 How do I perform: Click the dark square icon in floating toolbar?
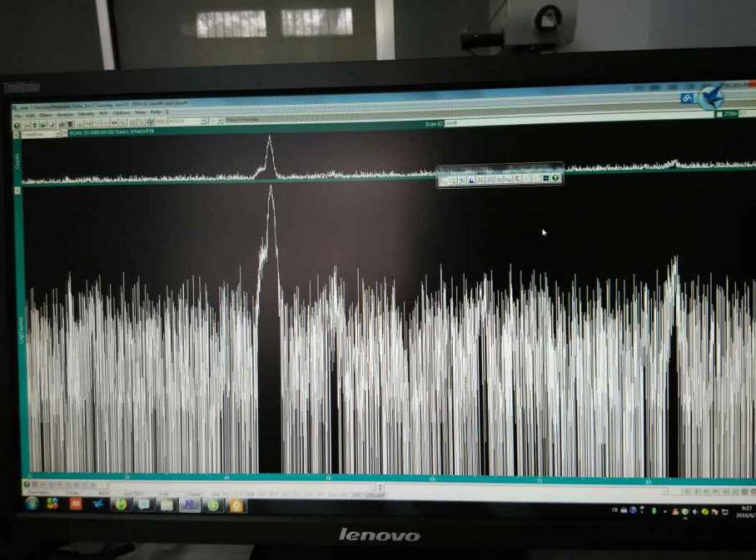coord(546,178)
